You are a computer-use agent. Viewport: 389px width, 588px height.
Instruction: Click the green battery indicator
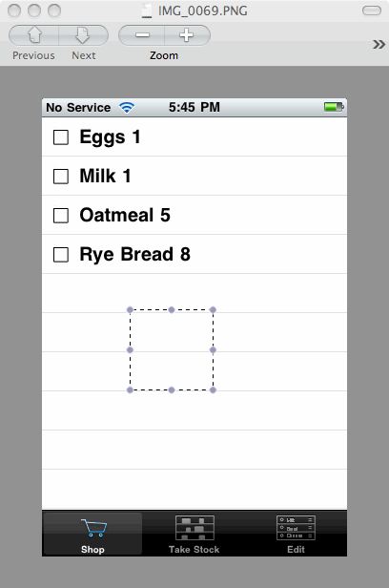[x=334, y=107]
